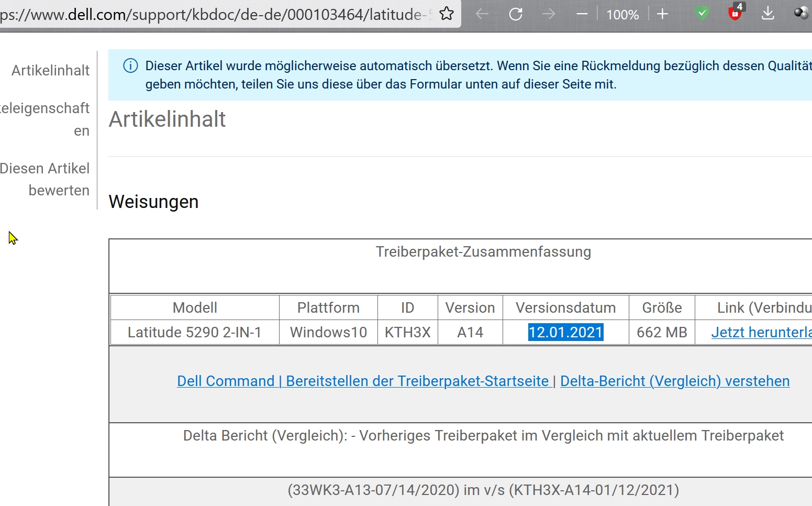Zoom in with the plus icon

click(662, 14)
